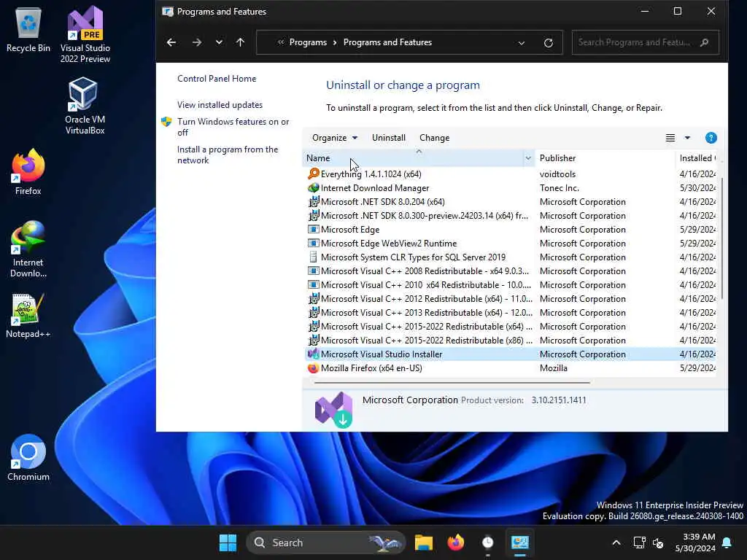
Task: Select Everything 1.4.1.1024 (x64) entry
Action: [x=511, y=174]
